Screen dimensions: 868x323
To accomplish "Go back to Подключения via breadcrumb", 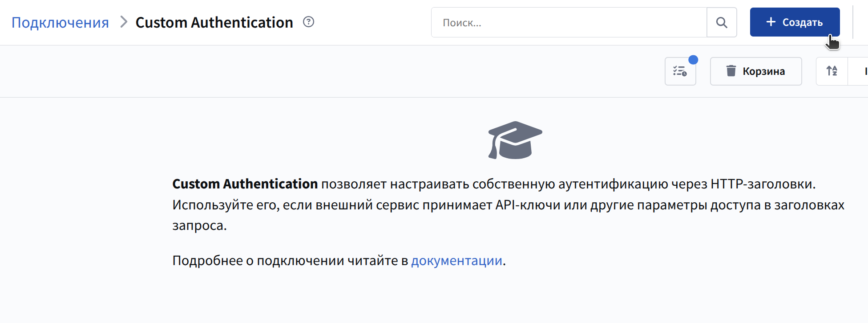I will [x=60, y=22].
